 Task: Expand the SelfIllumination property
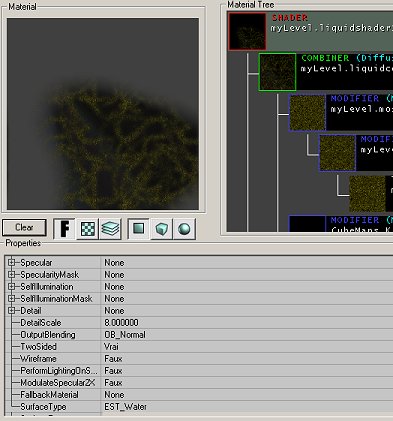click(12, 287)
